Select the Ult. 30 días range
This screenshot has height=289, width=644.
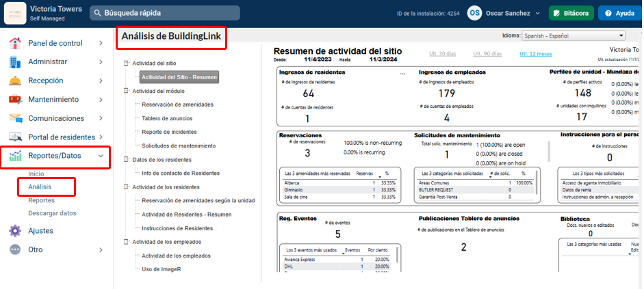tap(442, 54)
